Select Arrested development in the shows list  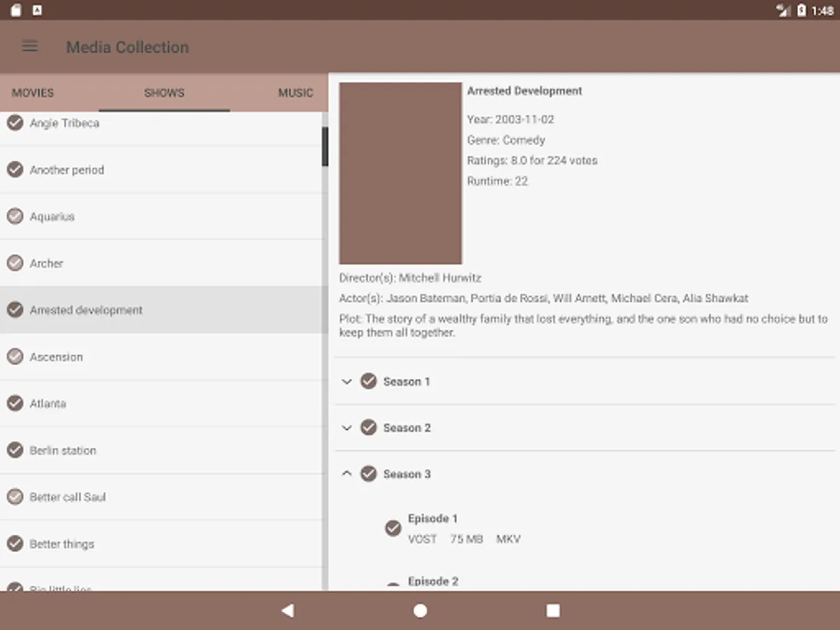tap(161, 309)
